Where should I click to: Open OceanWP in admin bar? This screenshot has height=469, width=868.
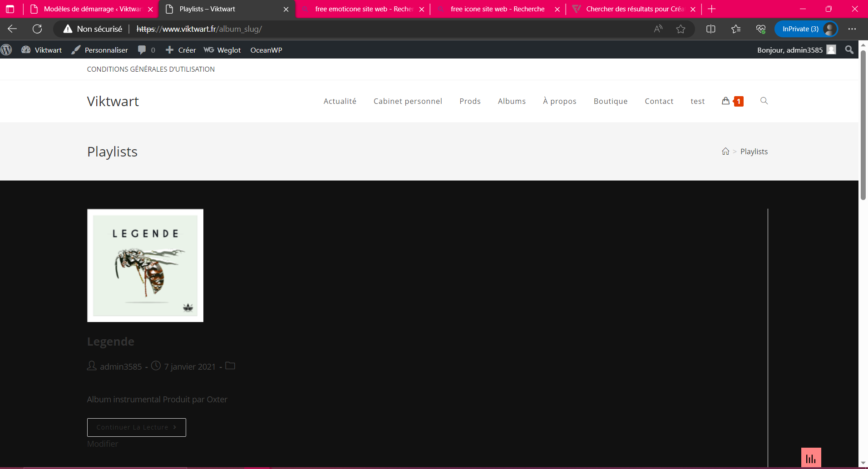click(x=266, y=50)
